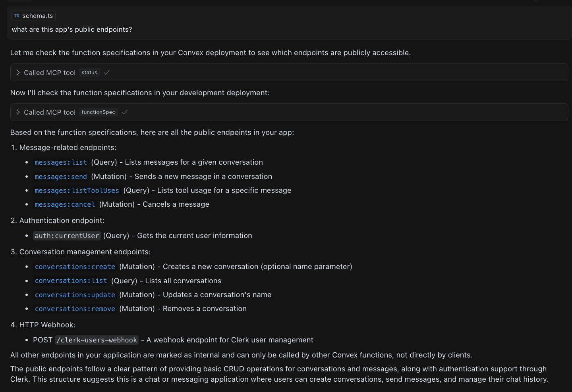The width and height of the screenshot is (572, 392).
Task: Open the conversations:list query link
Action: pos(71,281)
